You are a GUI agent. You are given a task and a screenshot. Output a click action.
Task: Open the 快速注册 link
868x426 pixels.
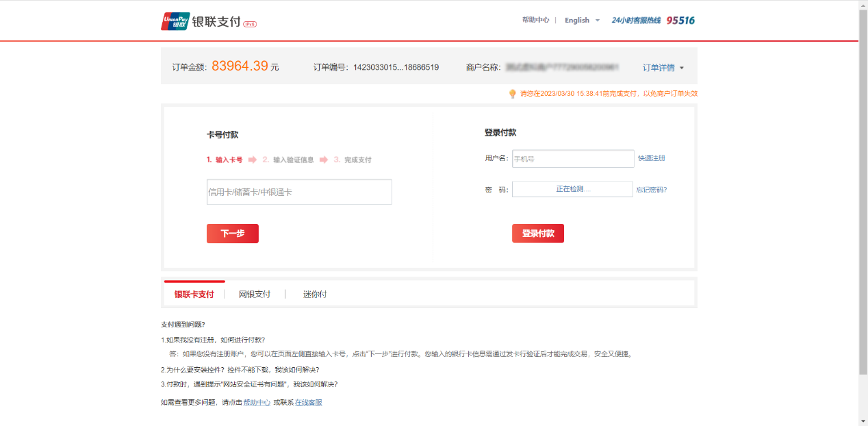point(651,158)
